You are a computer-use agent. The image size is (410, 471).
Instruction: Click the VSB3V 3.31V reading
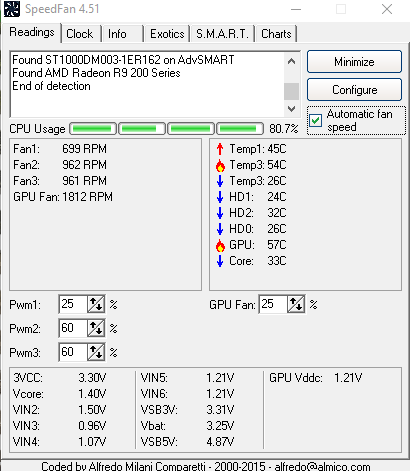point(187,410)
